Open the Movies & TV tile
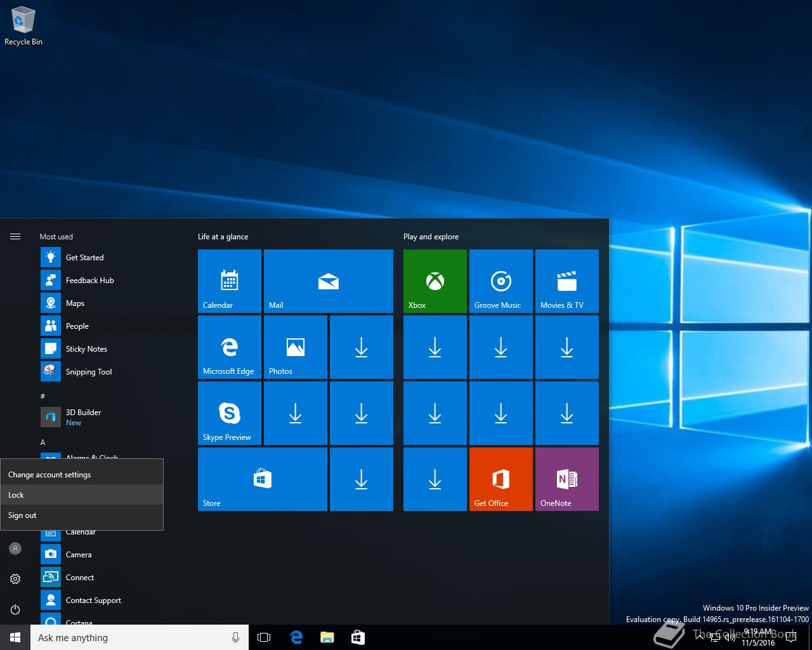 566,281
